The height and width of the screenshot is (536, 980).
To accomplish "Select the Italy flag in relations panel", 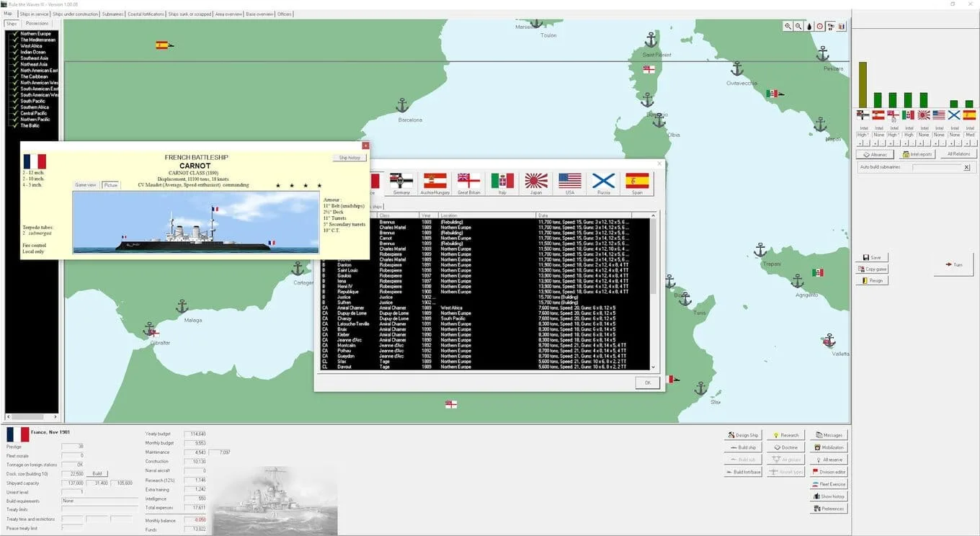I will [x=909, y=115].
